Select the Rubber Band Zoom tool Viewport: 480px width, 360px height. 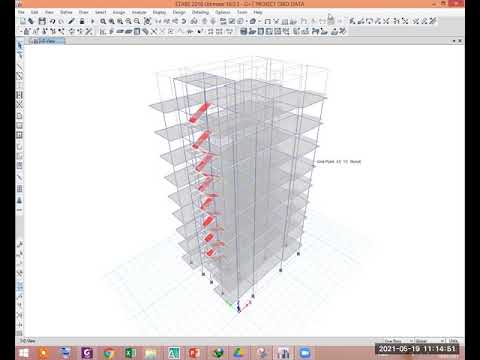pos(103,21)
